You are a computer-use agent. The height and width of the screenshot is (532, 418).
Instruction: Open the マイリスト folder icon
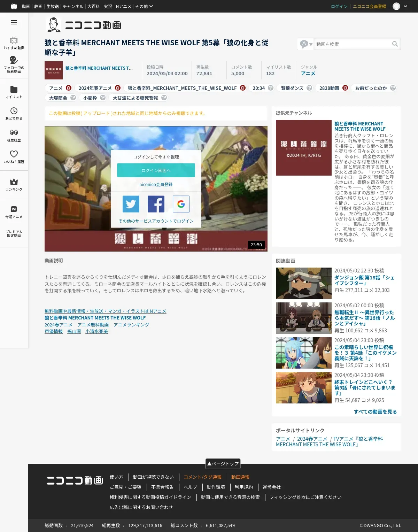[x=14, y=89]
